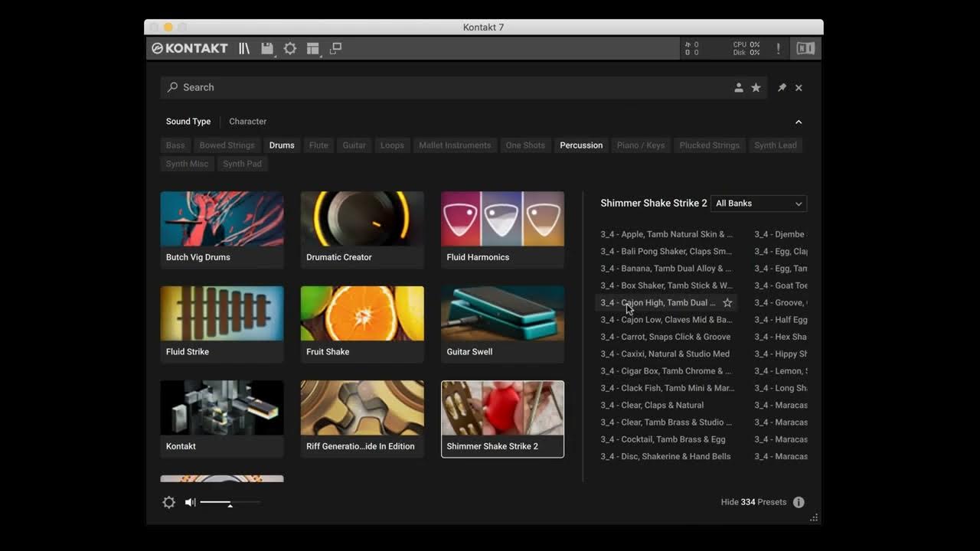Select the One Shots tag

click(x=525, y=145)
